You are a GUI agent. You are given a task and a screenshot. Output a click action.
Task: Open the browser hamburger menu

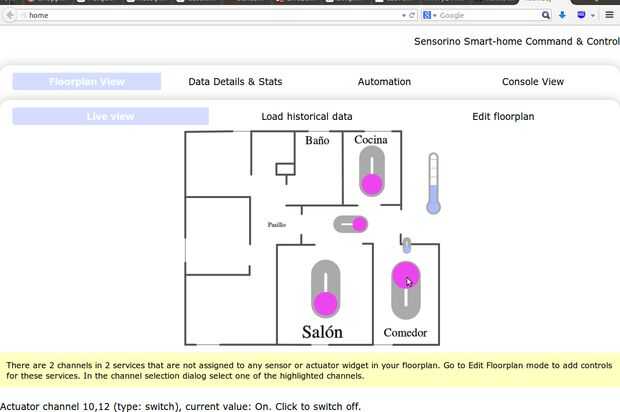point(609,15)
